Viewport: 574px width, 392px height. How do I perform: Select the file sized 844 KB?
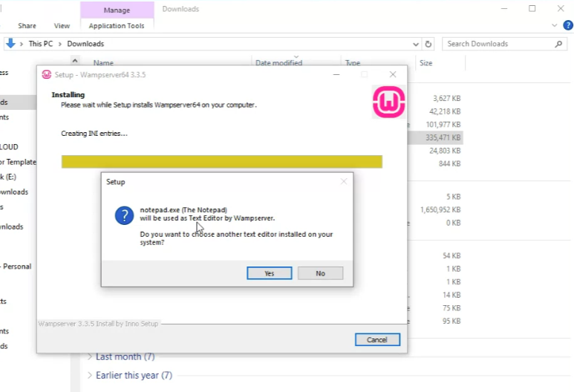point(449,163)
